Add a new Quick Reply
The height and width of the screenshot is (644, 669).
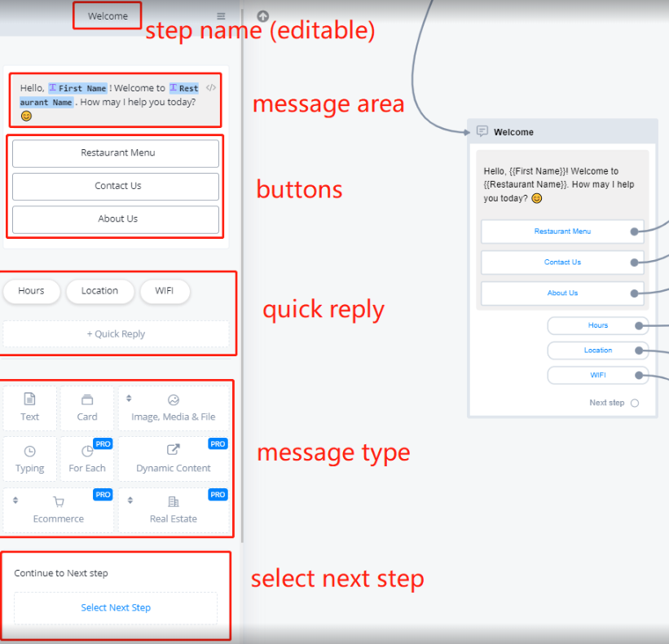(x=116, y=334)
